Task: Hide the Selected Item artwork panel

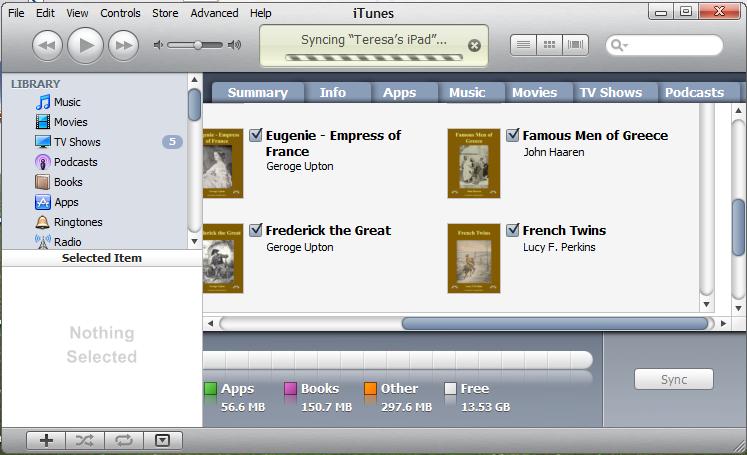Action: pyautogui.click(x=162, y=440)
